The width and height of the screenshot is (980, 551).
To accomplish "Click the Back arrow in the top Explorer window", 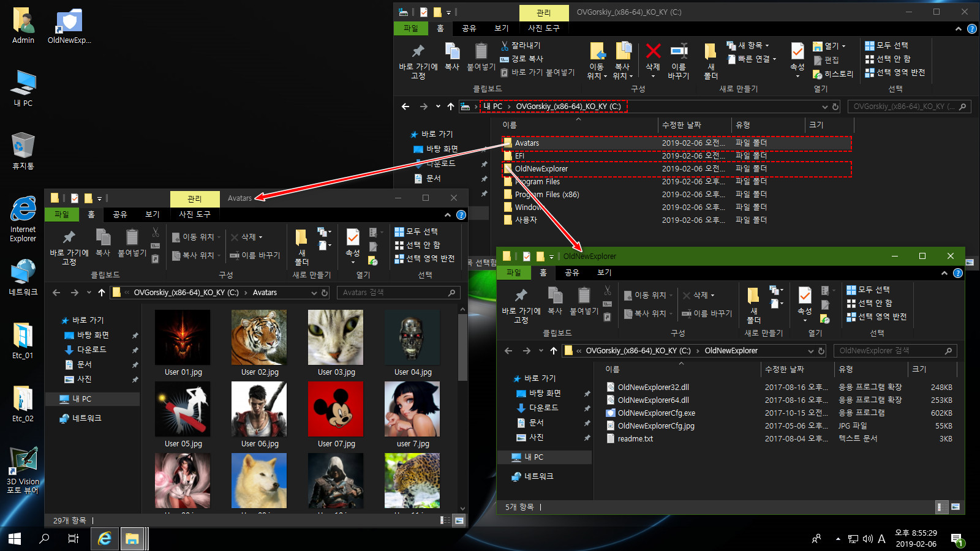I will click(x=405, y=107).
